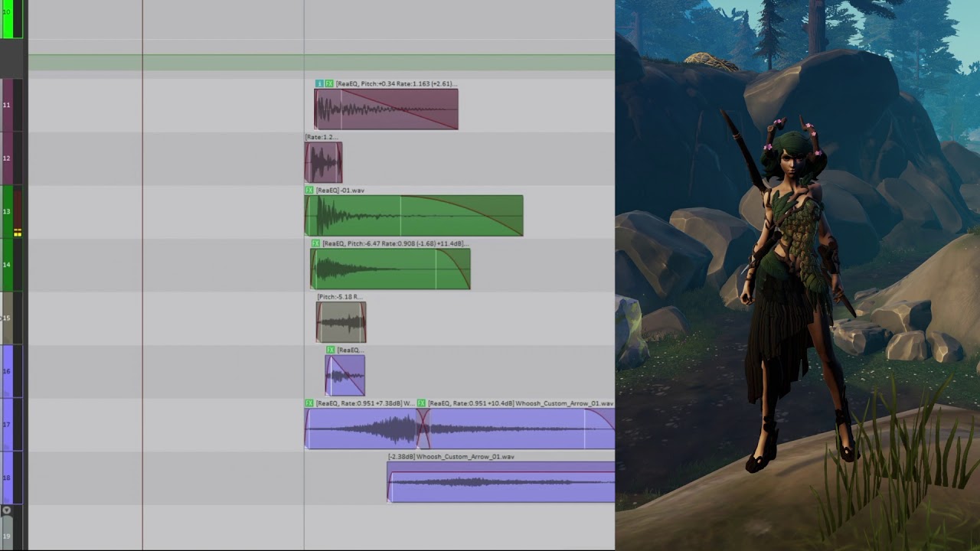Click the '[ReaEQ, Rate:0.951 +10.4dB] Whoosh_Custom_Arrow_01.wav' label
Viewport: 980px width, 551px height.
[x=521, y=403]
